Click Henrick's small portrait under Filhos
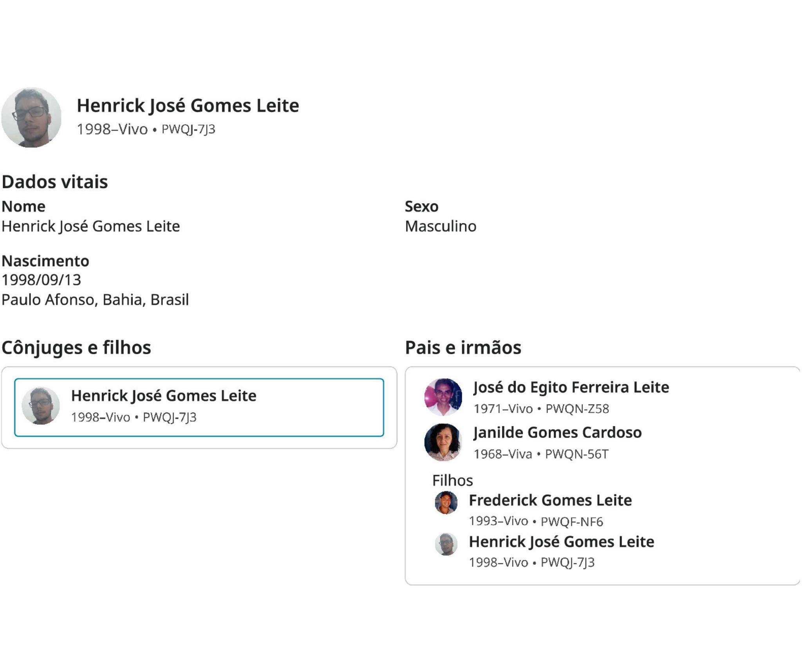This screenshot has height=672, width=802. coord(446,544)
